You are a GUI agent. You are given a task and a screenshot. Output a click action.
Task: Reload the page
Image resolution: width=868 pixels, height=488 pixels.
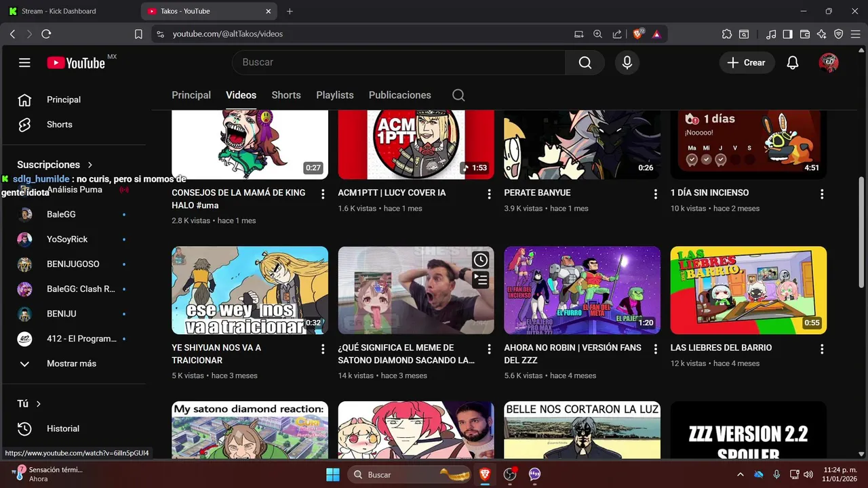tap(46, 34)
